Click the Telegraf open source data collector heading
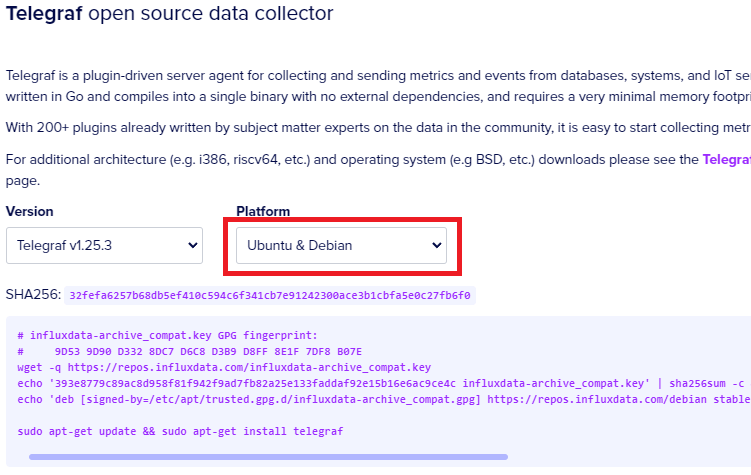751x475 pixels. click(x=170, y=15)
